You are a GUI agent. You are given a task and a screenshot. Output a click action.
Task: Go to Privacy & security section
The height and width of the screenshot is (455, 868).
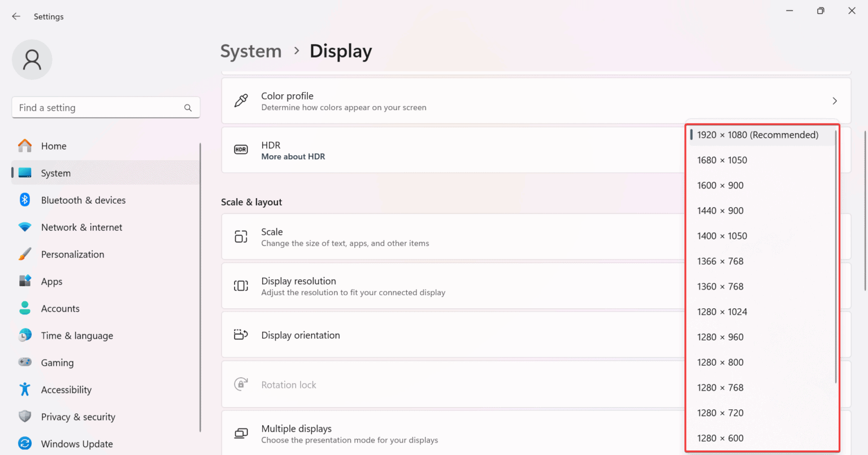coord(78,417)
